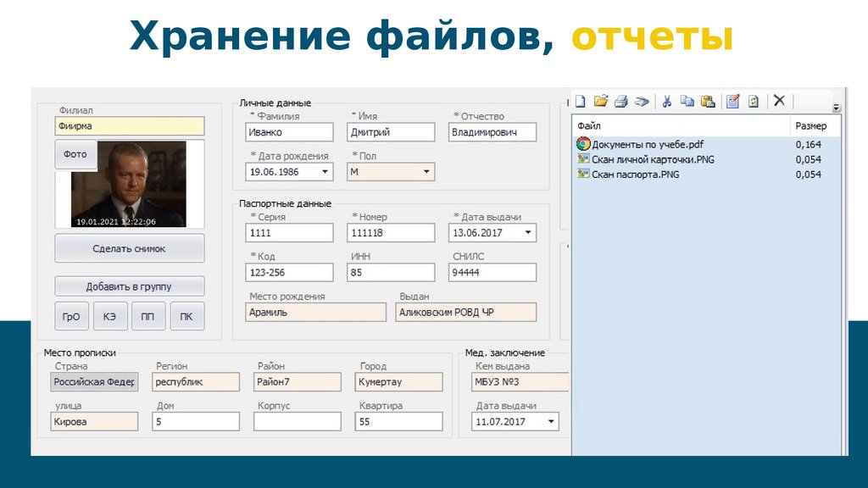Click ИНН field with 85
Image resolution: width=868 pixels, height=488 pixels.
click(391, 272)
